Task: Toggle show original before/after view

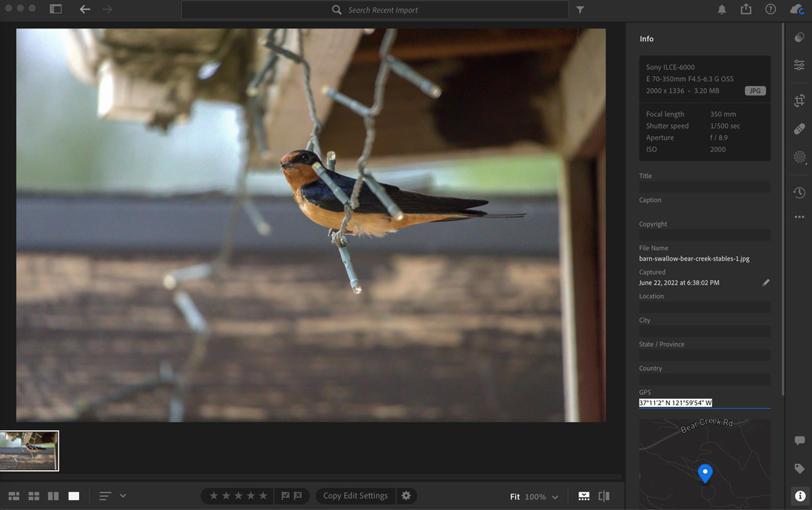Action: click(x=604, y=496)
